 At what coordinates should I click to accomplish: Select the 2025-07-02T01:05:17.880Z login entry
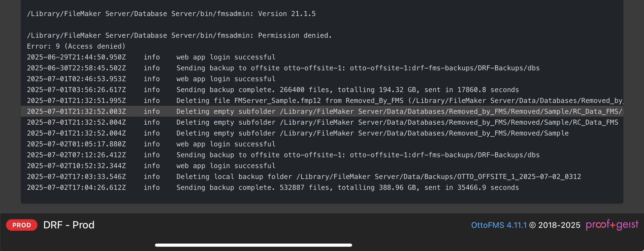click(151, 144)
